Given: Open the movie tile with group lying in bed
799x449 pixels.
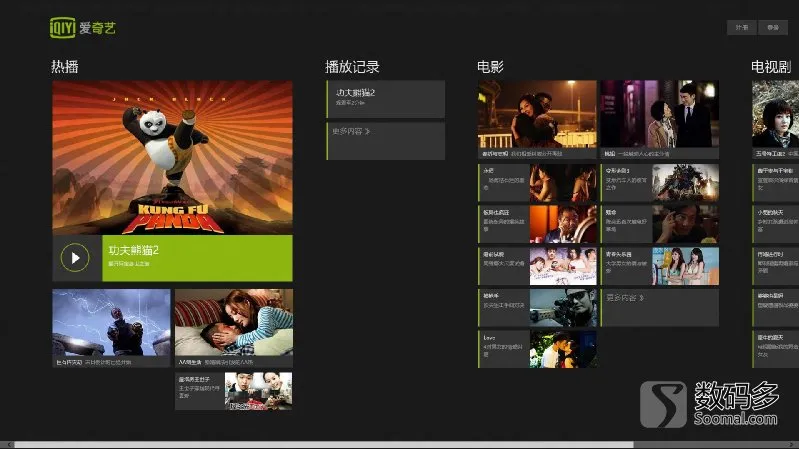Looking at the screenshot, I should (537, 266).
